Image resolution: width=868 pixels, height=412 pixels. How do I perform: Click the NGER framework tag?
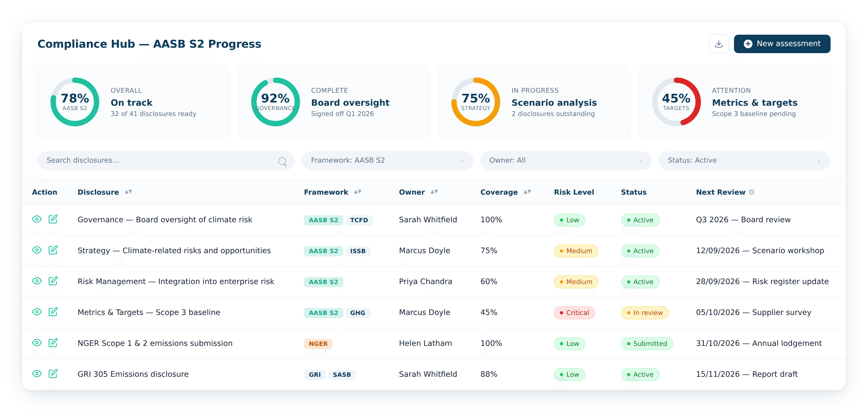318,344
